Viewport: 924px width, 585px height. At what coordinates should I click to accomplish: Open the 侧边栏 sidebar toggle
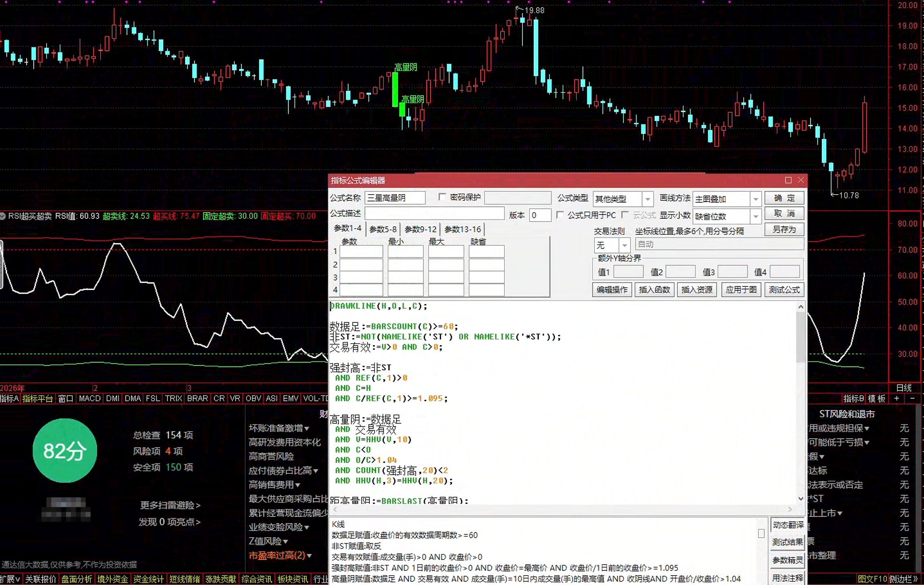pyautogui.click(x=904, y=579)
